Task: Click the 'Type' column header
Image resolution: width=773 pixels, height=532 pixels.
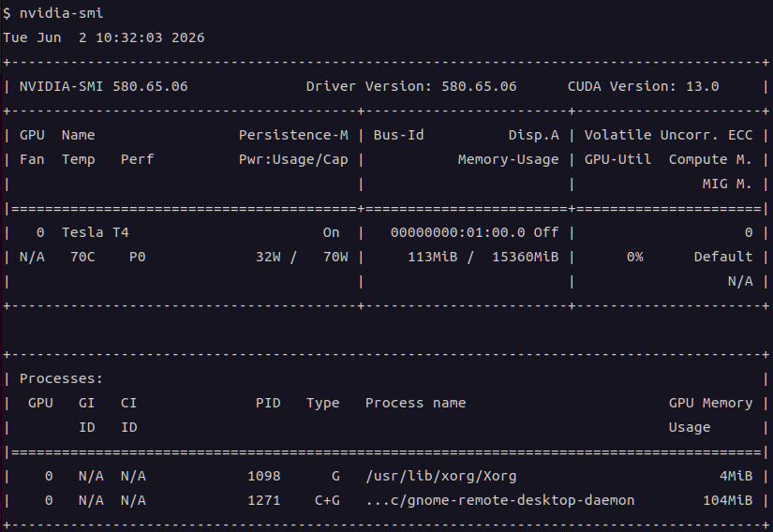Action: point(323,404)
